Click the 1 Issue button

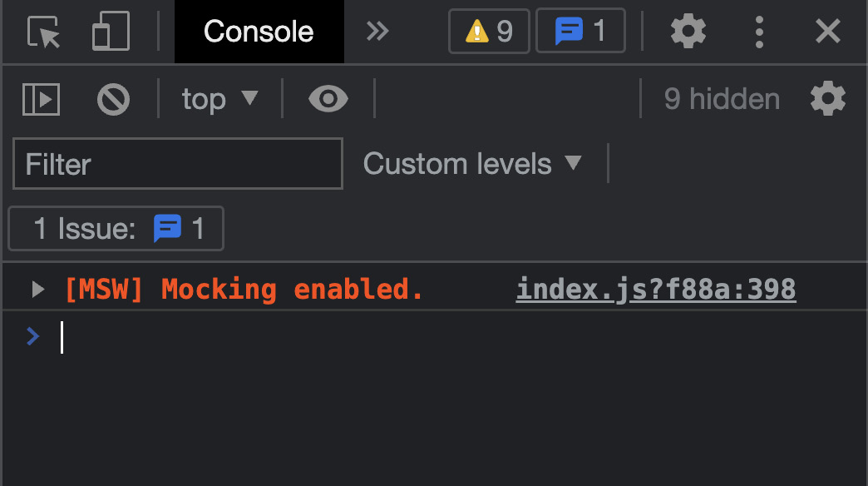(115, 229)
